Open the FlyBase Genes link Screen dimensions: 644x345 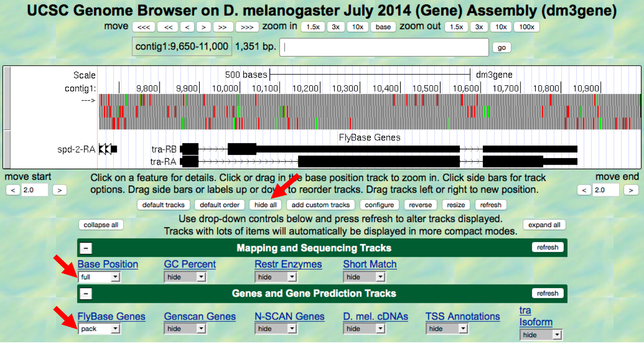pyautogui.click(x=112, y=317)
